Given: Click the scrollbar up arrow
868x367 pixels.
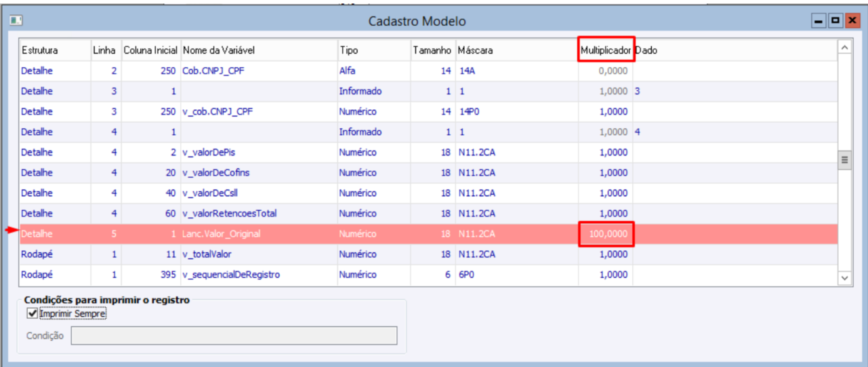Looking at the screenshot, I should 844,47.
